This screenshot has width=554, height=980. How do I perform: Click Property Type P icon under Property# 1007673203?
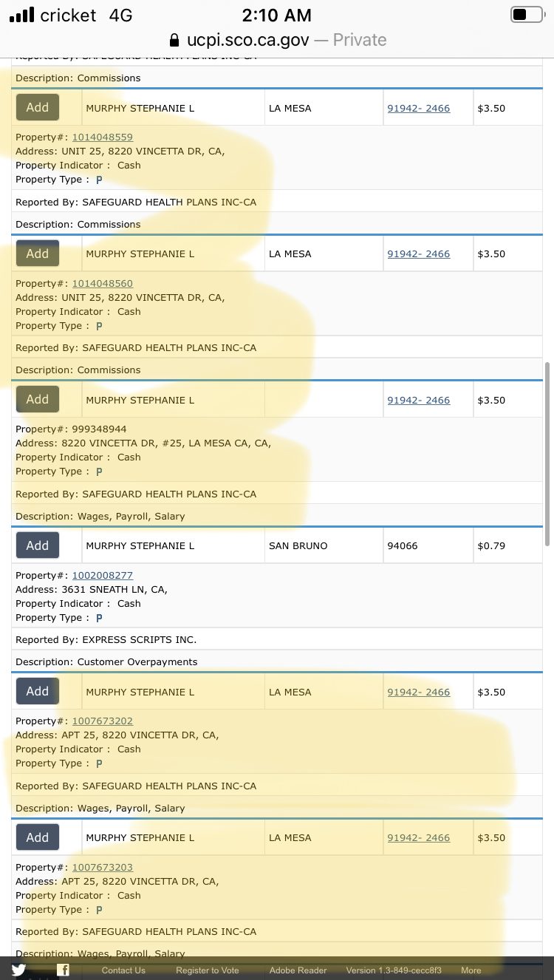click(99, 910)
